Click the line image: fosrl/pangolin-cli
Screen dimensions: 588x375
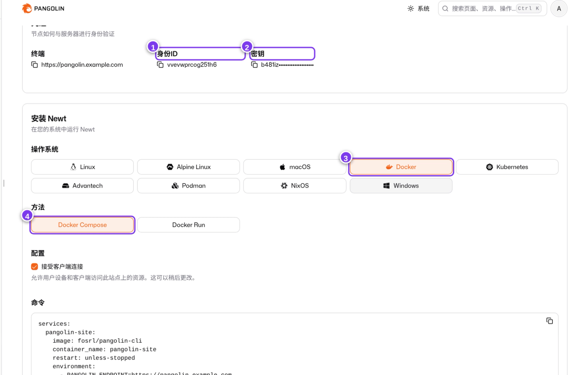tap(98, 341)
